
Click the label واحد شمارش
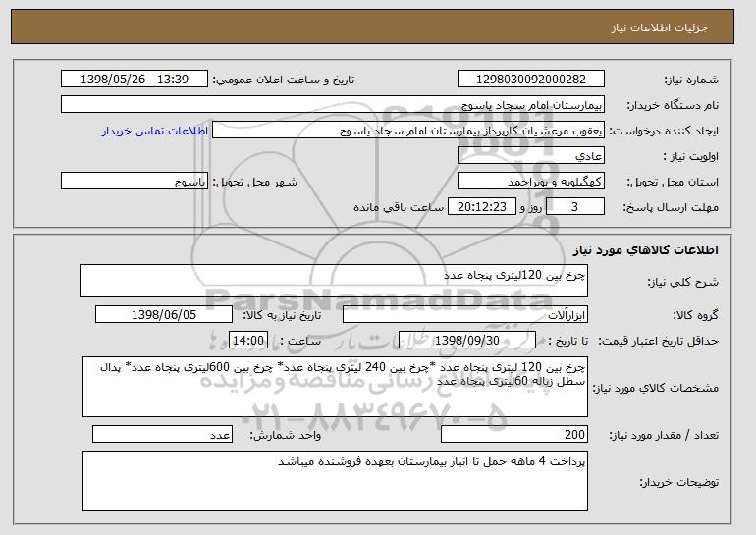285,435
